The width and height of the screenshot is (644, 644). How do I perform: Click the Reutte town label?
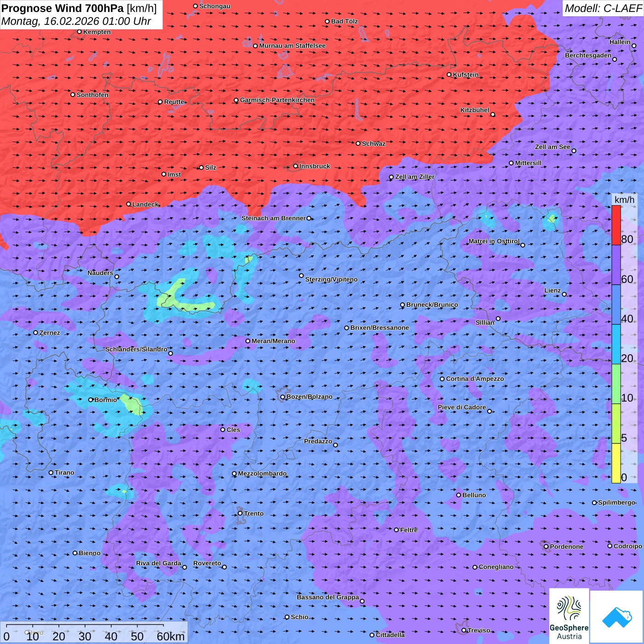tap(174, 102)
